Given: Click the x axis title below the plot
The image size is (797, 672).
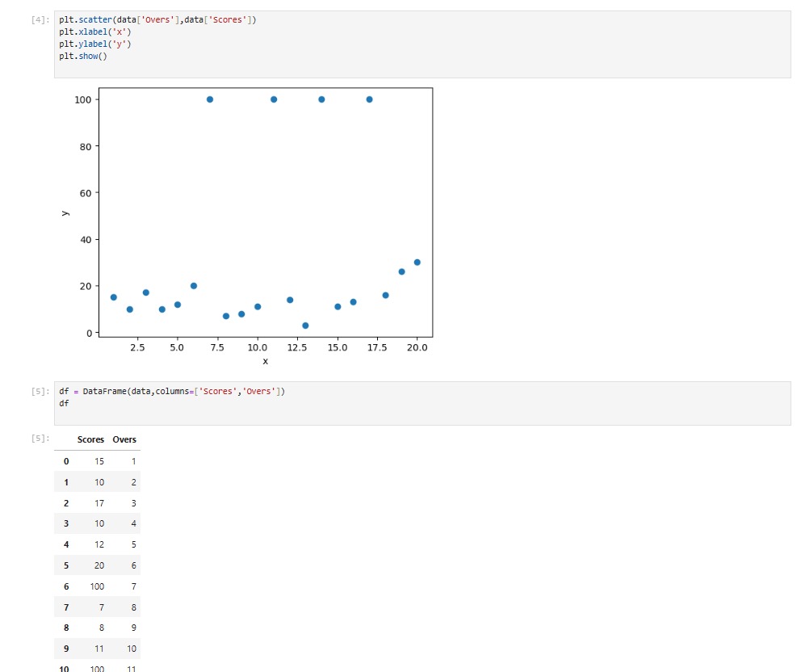Looking at the screenshot, I should tap(266, 361).
